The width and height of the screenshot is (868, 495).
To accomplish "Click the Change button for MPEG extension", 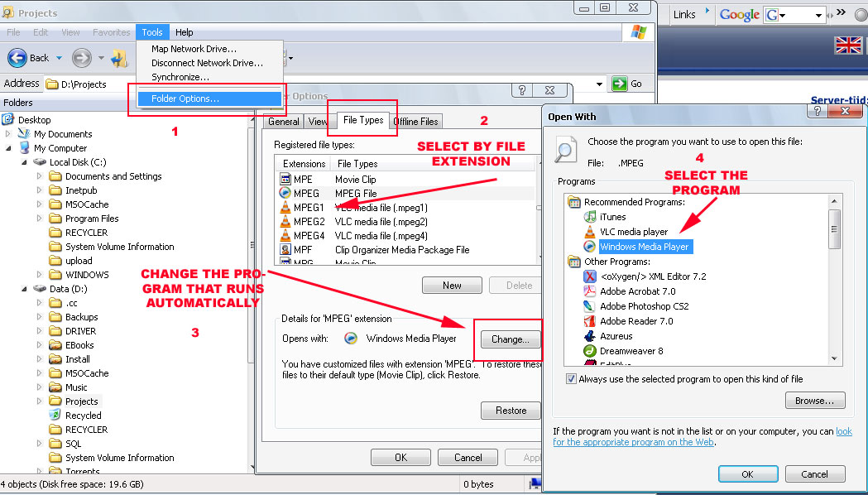I will [510, 339].
